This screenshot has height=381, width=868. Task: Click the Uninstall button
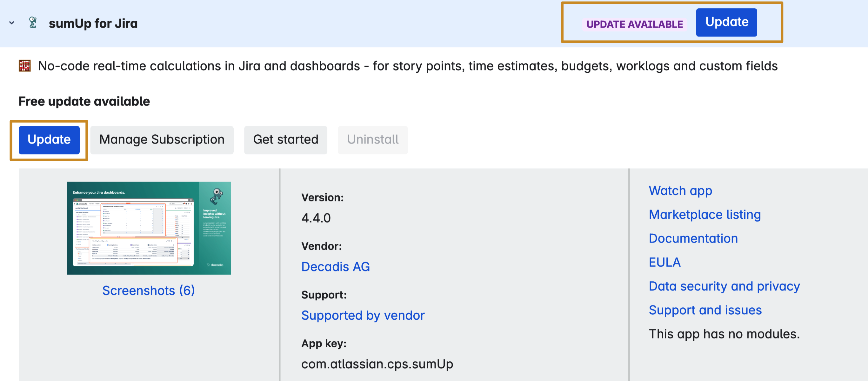(372, 139)
